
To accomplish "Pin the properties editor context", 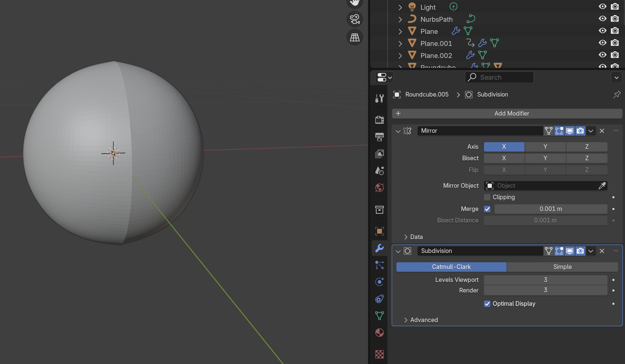I will (x=617, y=94).
